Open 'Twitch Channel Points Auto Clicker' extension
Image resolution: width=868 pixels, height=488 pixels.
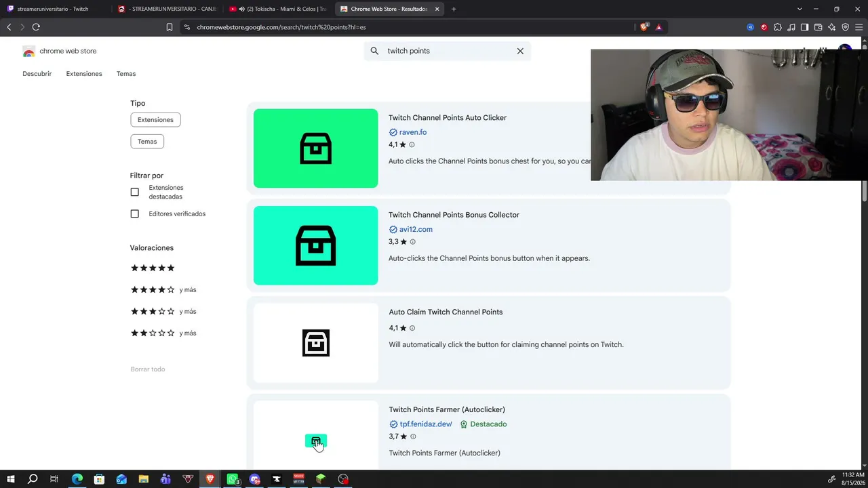pyautogui.click(x=448, y=118)
